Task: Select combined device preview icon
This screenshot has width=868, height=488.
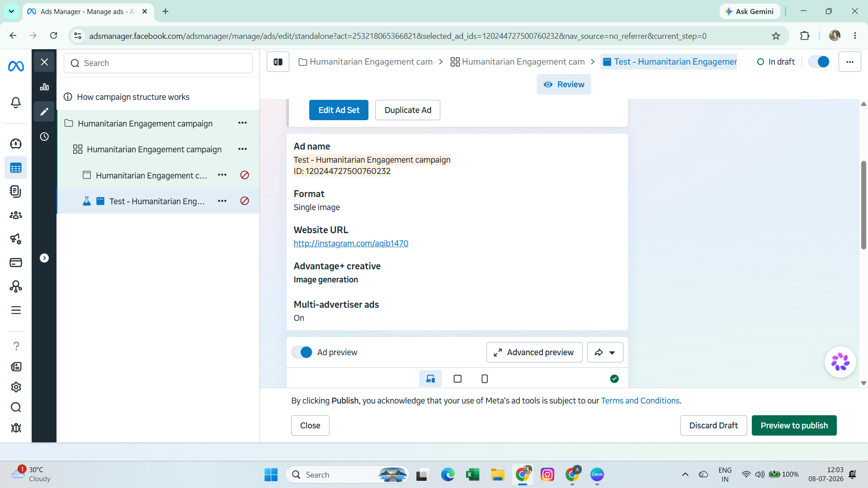Action: [430, 379]
